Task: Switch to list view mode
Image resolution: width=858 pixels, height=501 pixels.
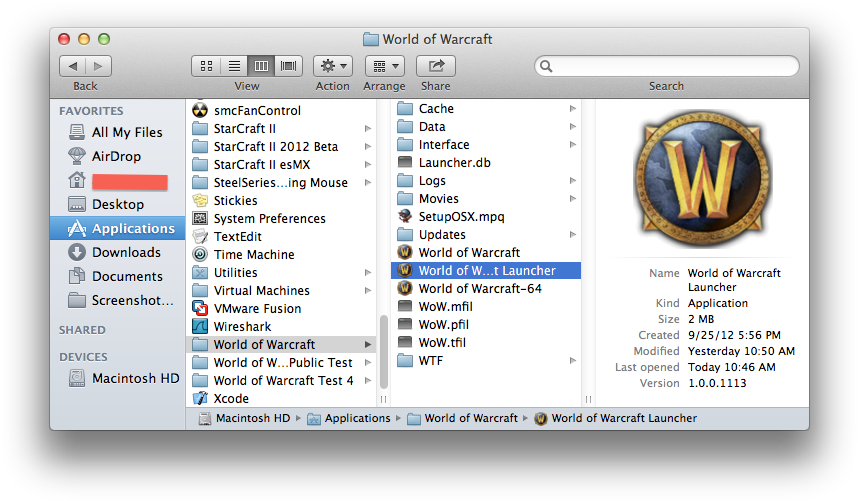Action: point(234,66)
